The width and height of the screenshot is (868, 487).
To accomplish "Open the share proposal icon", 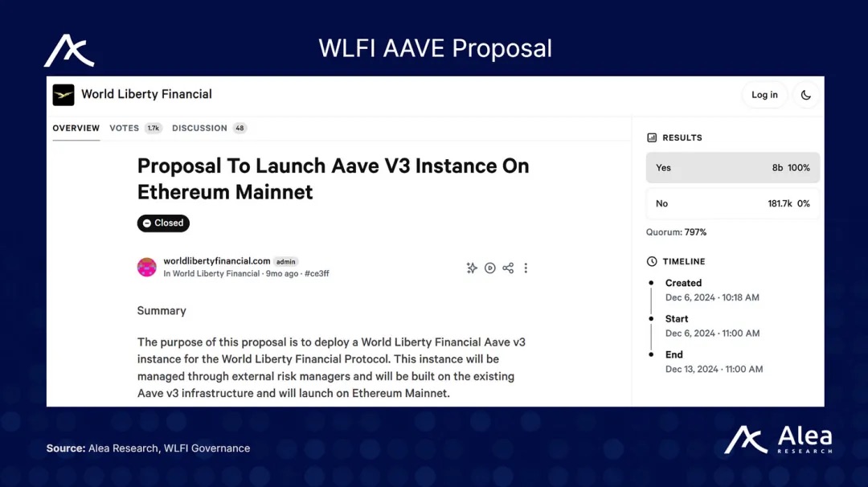I will tap(508, 268).
